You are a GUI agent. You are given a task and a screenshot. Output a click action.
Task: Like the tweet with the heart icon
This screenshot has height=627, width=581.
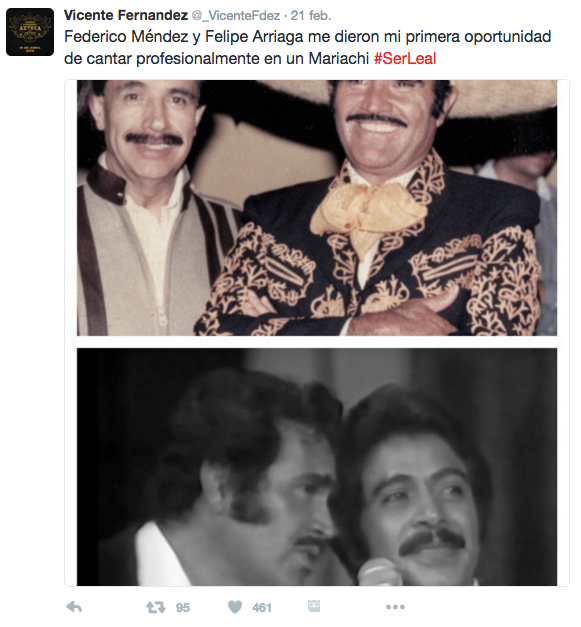[235, 607]
